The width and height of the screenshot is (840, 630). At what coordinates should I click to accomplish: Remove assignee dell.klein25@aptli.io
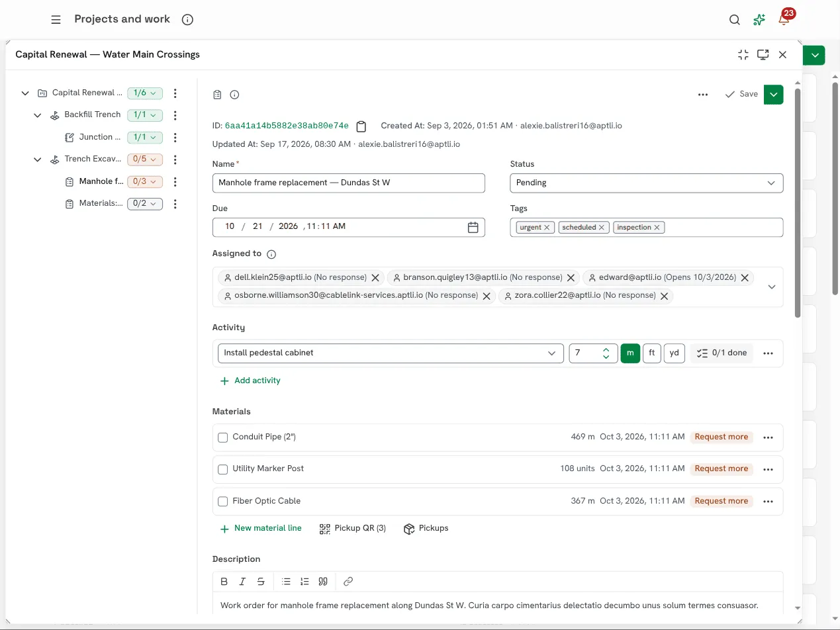pyautogui.click(x=375, y=278)
